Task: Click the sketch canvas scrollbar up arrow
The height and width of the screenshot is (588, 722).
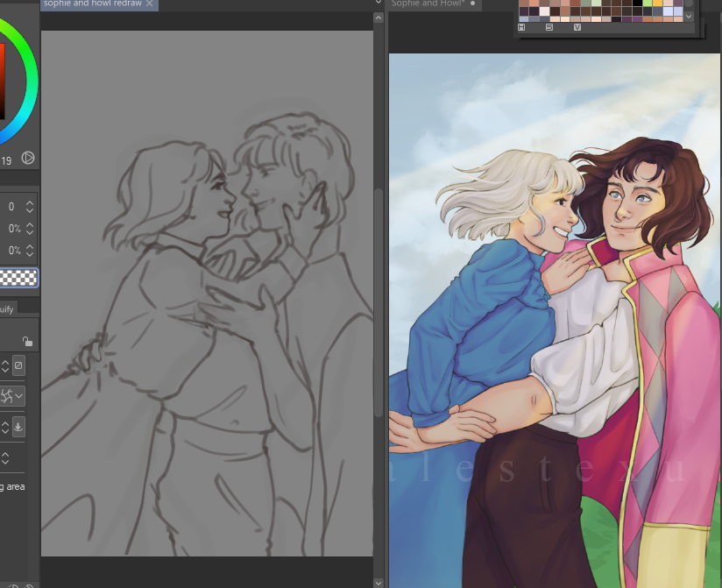Action: tap(379, 18)
